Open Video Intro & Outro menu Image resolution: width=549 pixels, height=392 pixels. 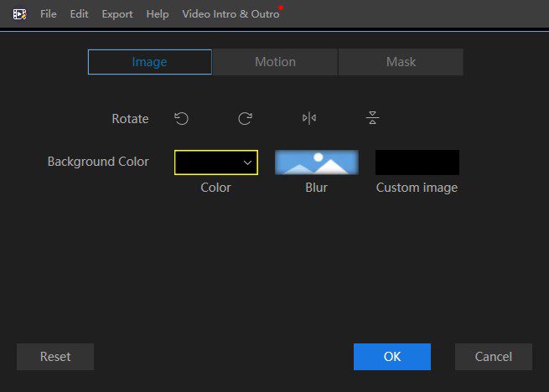pyautogui.click(x=230, y=14)
